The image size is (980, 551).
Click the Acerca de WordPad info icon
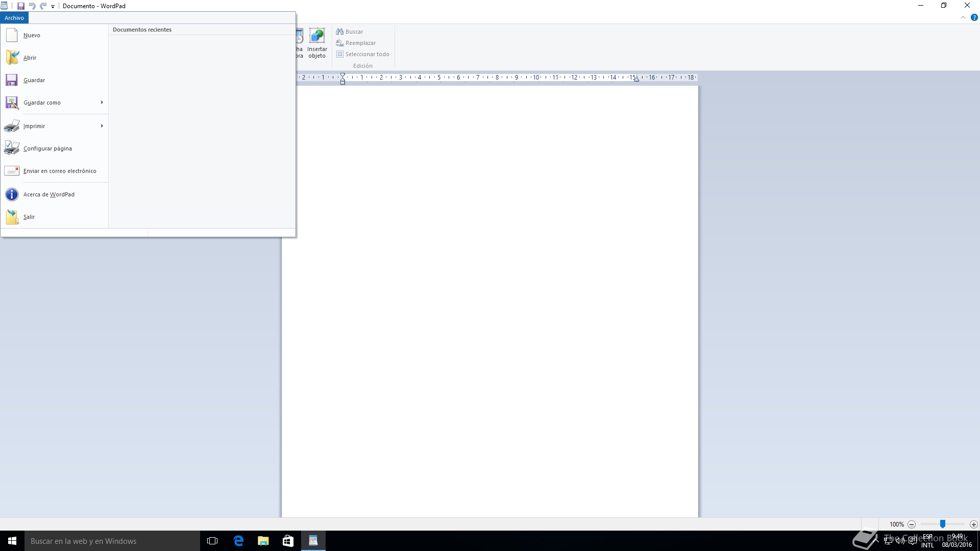point(12,194)
